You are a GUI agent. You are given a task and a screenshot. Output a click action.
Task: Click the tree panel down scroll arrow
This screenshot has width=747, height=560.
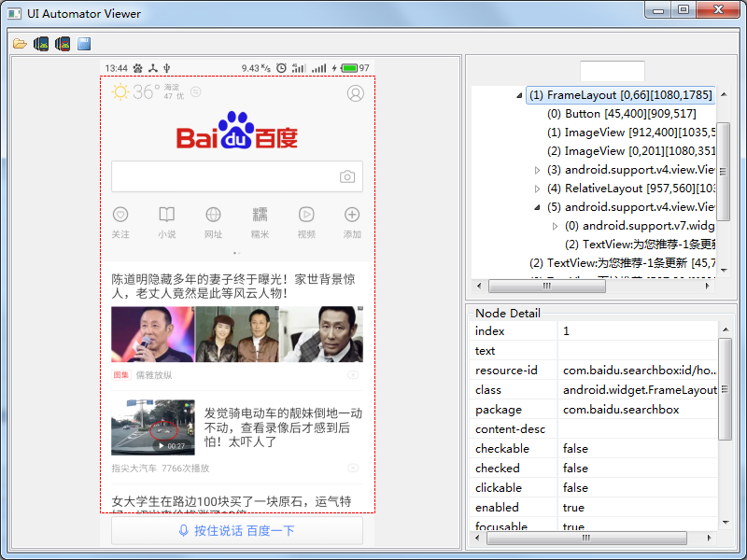point(724,270)
